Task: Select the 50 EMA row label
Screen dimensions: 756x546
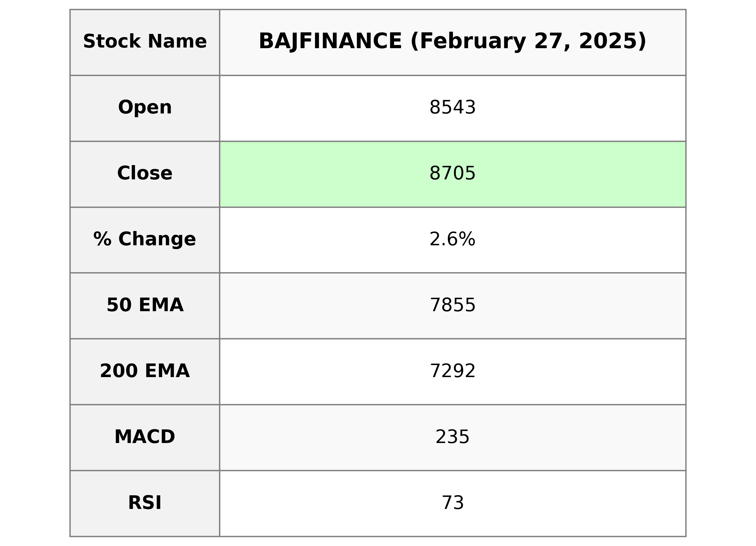Action: point(145,305)
